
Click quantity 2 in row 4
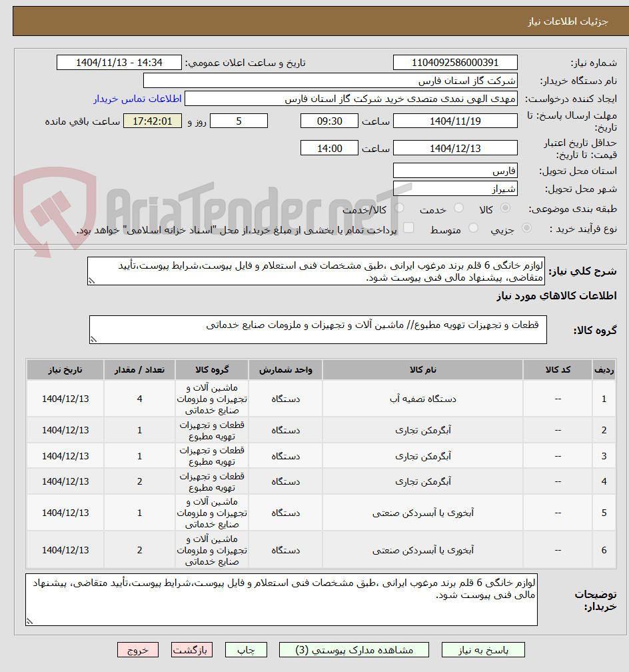[140, 482]
